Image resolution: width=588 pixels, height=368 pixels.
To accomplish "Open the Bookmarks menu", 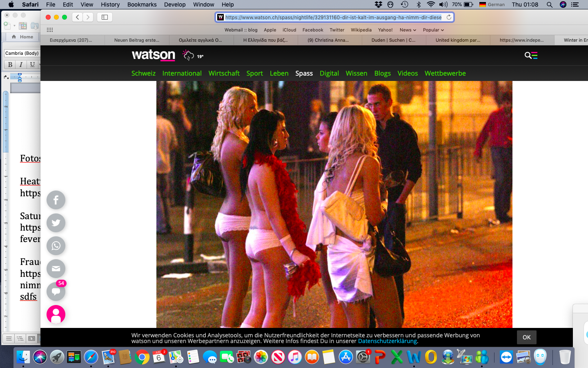I will coord(142,4).
